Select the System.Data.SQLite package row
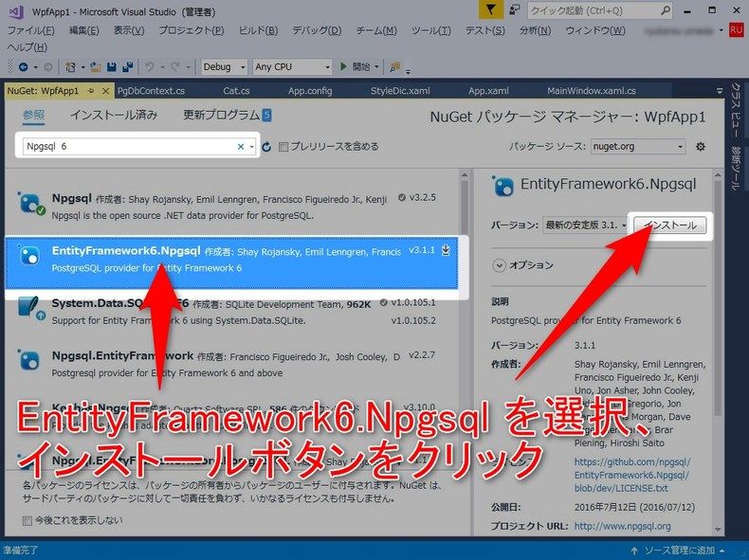This screenshot has height=560, width=749. click(x=231, y=312)
